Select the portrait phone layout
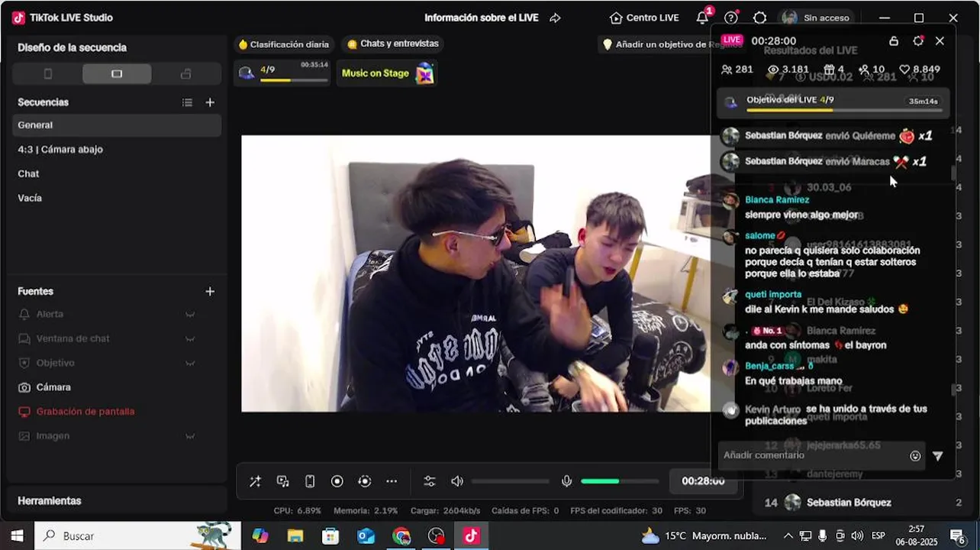This screenshot has width=980, height=550. 48,74
